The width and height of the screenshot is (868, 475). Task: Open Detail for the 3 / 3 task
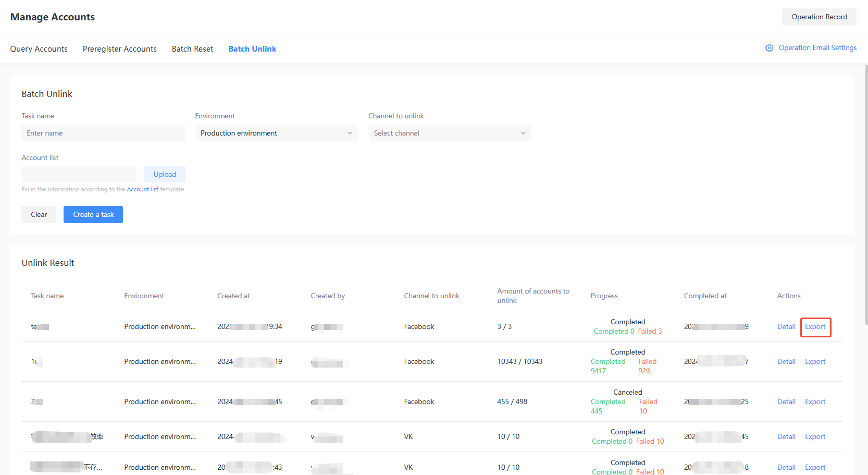pyautogui.click(x=786, y=326)
